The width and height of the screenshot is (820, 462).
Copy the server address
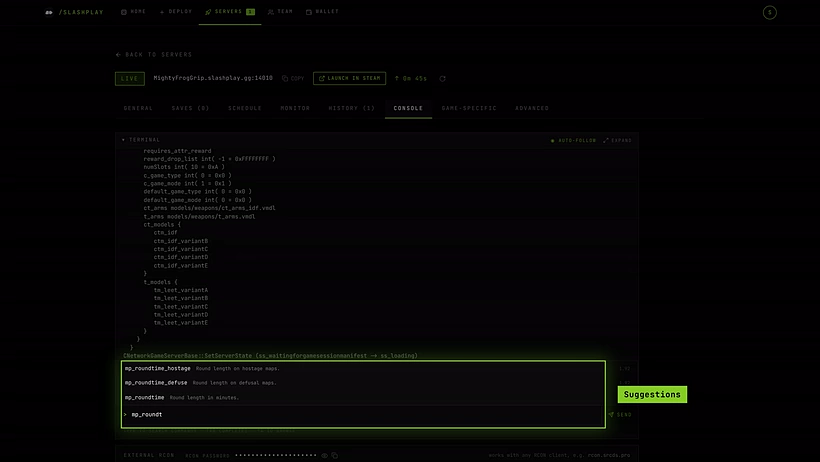pyautogui.click(x=293, y=78)
